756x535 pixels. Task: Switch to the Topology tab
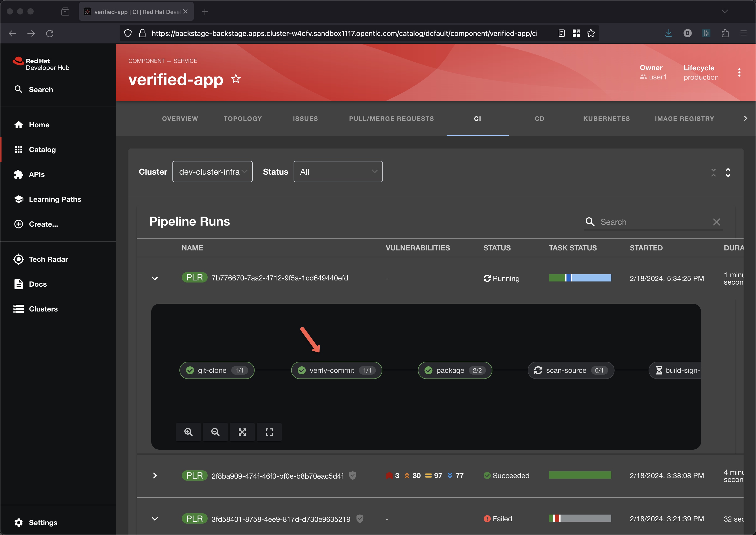point(243,118)
